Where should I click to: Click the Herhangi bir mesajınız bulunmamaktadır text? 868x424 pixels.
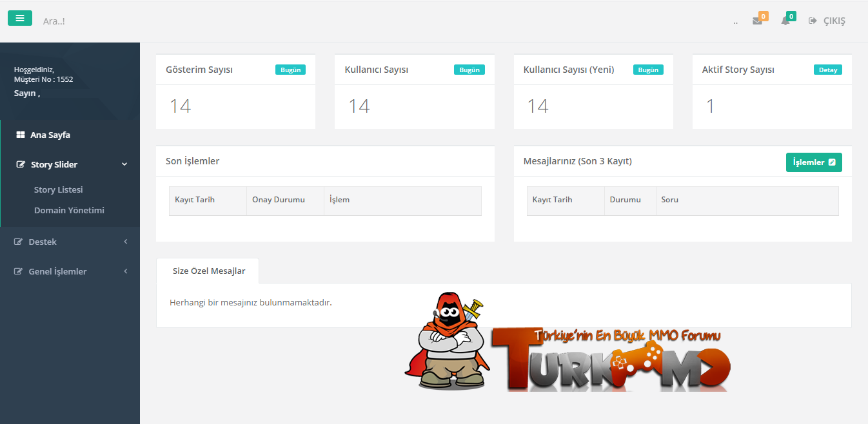251,302
